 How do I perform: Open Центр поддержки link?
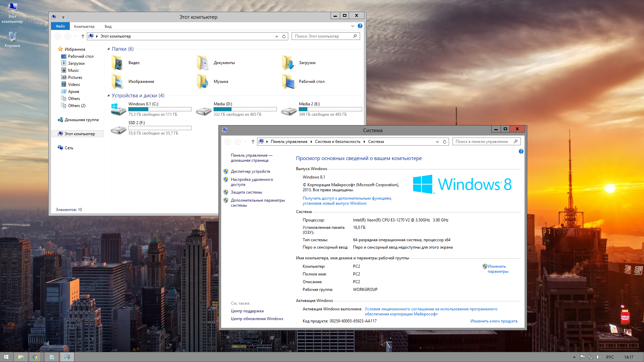tap(247, 311)
